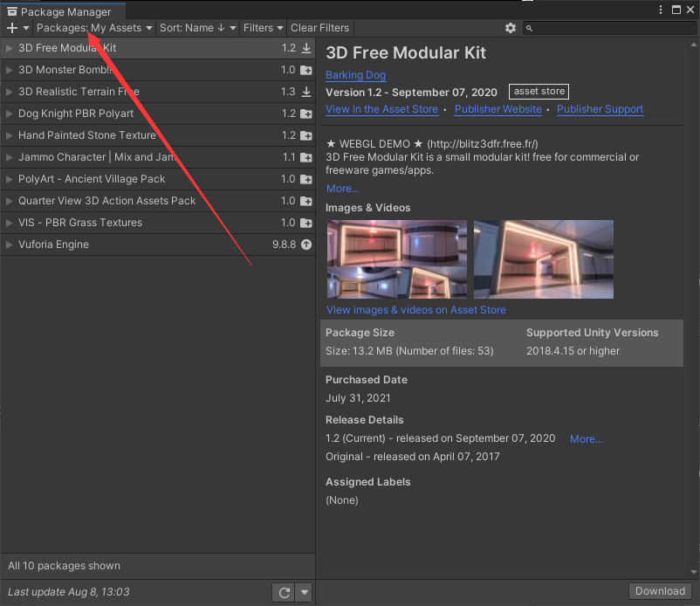
Task: Open the Sort: Name dropdown
Action: 196,28
